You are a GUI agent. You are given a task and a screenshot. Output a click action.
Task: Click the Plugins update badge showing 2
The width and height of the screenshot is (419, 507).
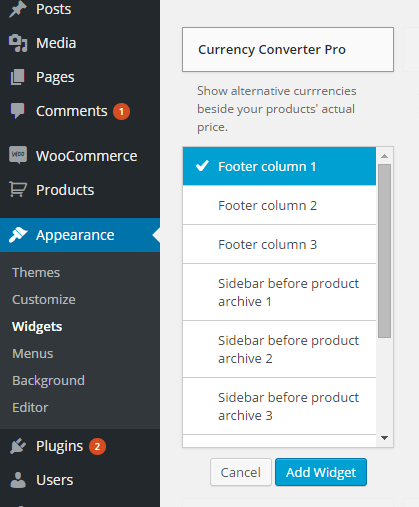[97, 446]
